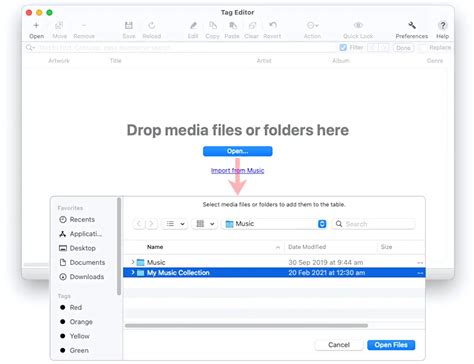The image size is (474, 364).
Task: Select the Edit pencil icon
Action: tap(193, 25)
